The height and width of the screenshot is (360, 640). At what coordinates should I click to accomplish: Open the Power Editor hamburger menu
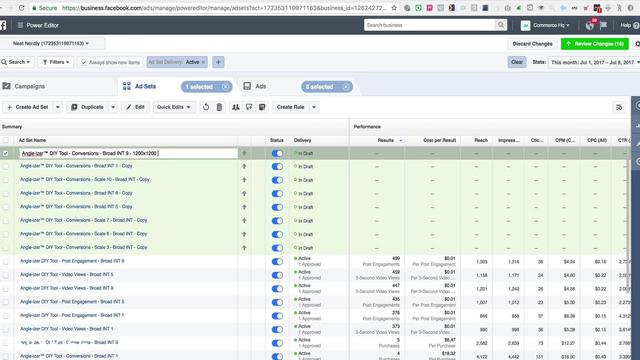[20, 25]
